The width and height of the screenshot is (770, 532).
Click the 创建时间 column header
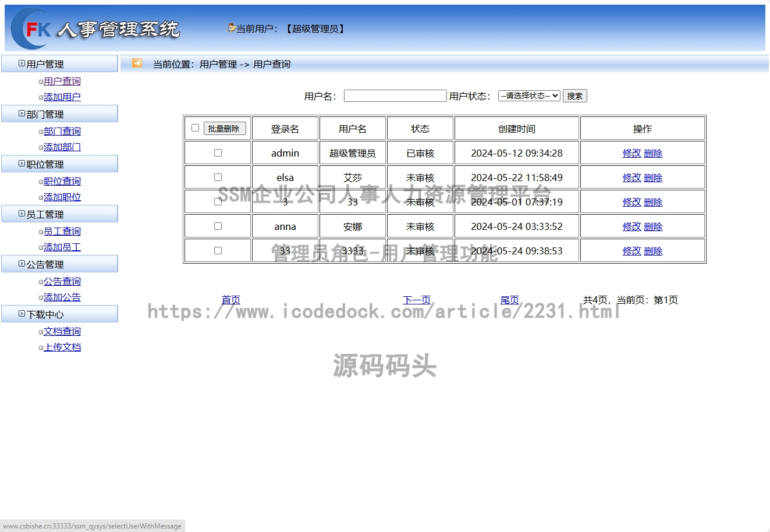517,129
